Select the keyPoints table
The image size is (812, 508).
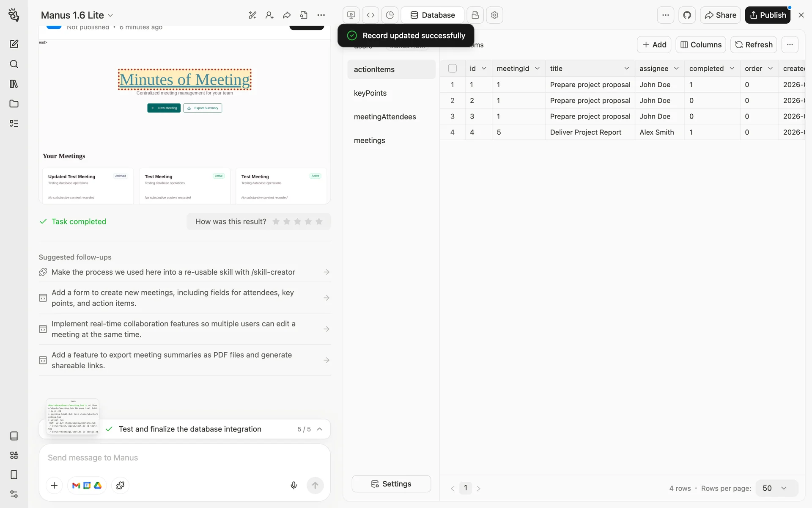[x=370, y=93]
